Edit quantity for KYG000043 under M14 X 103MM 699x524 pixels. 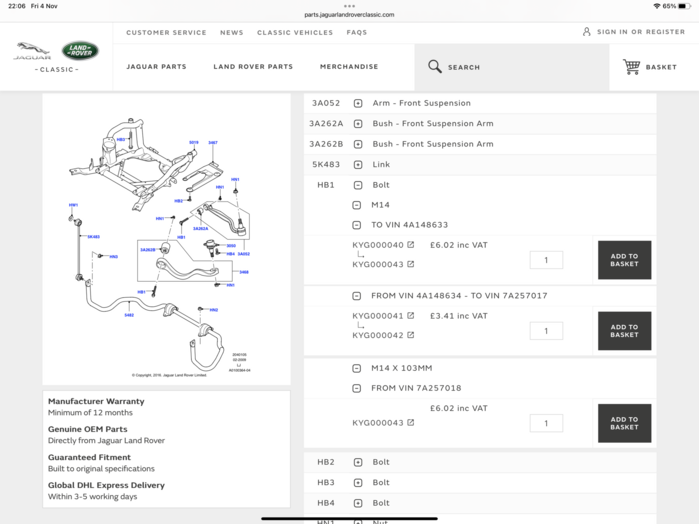pos(546,423)
